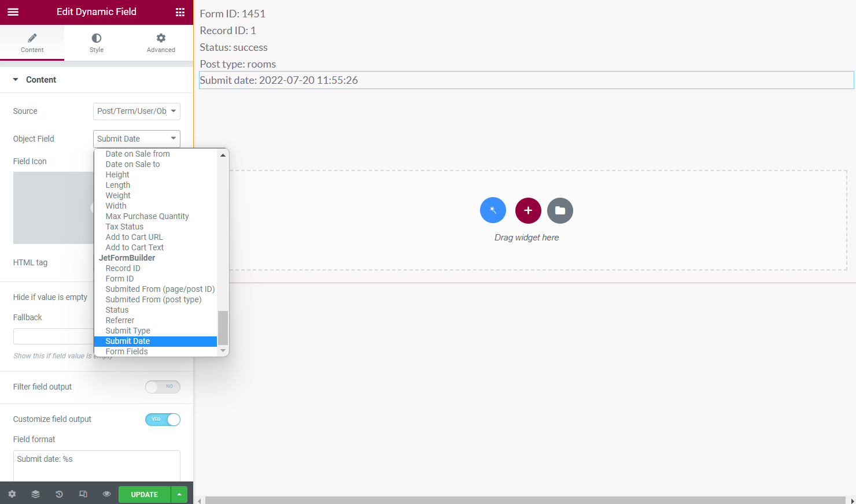Image resolution: width=856 pixels, height=504 pixels.
Task: Select the 'Record ID: 1' text widget
Action: coord(228,31)
